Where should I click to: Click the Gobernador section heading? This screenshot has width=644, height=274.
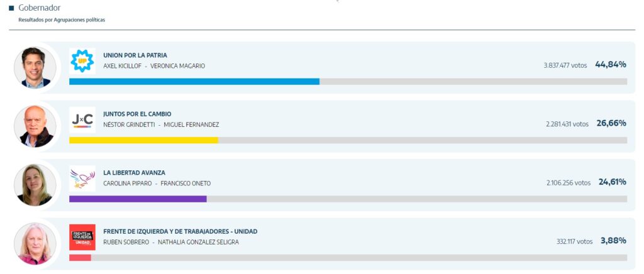39,8
